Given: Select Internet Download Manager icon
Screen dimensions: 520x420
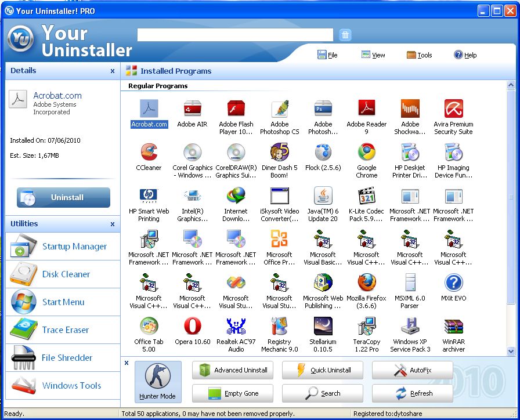Looking at the screenshot, I should coord(236,195).
